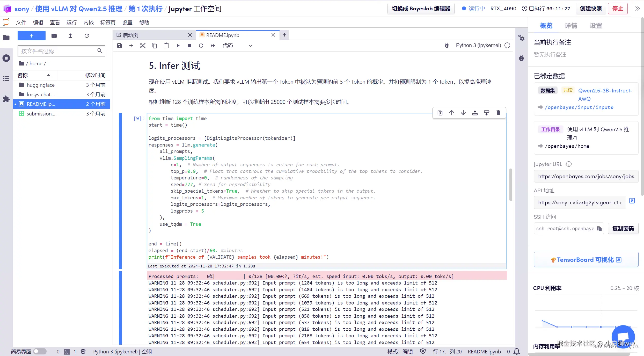Screen dimensions: 644x356
Task: Open the 代码 cell type dropdown
Action: tap(237, 46)
